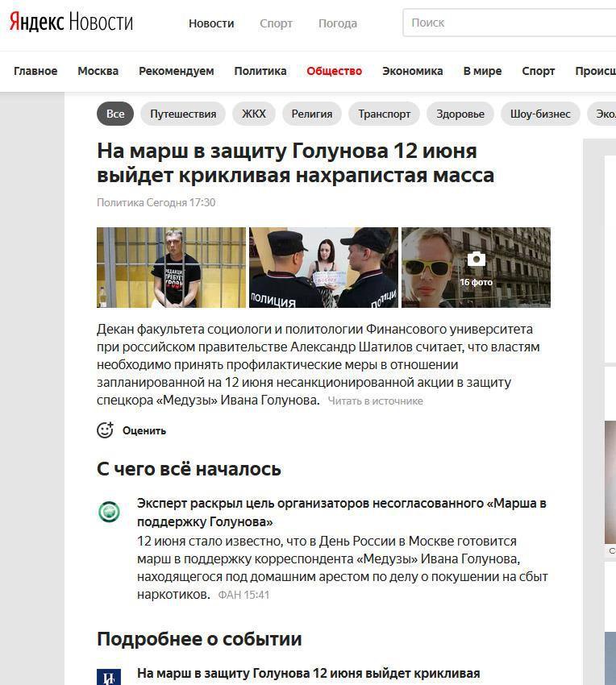
Task: Switch to the Рекомендуем section
Action: [x=177, y=71]
